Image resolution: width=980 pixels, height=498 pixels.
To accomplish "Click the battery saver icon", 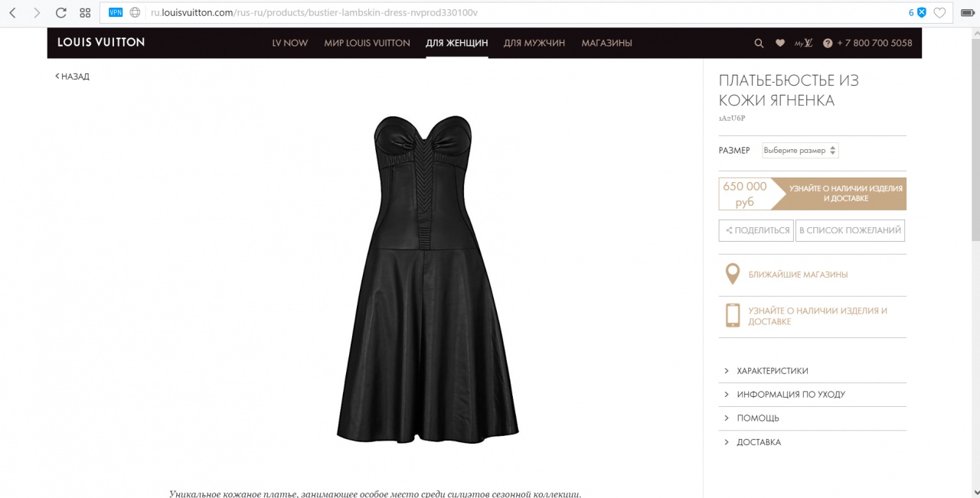I will tap(965, 13).
